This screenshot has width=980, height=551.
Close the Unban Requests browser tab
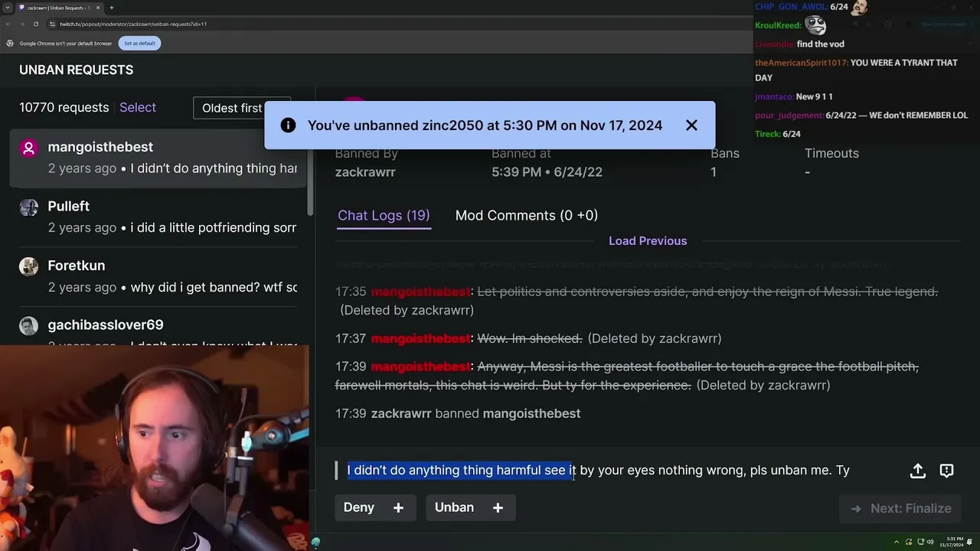[98, 8]
